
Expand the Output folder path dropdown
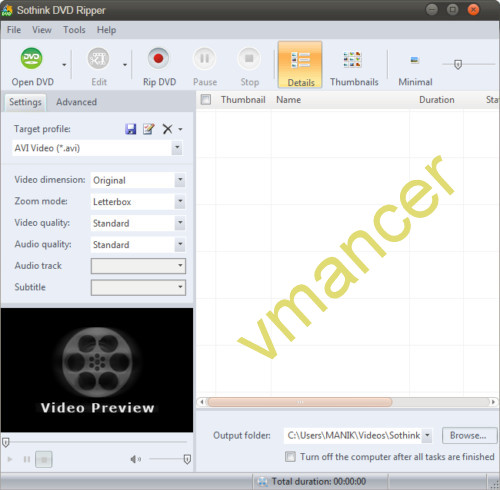(427, 436)
